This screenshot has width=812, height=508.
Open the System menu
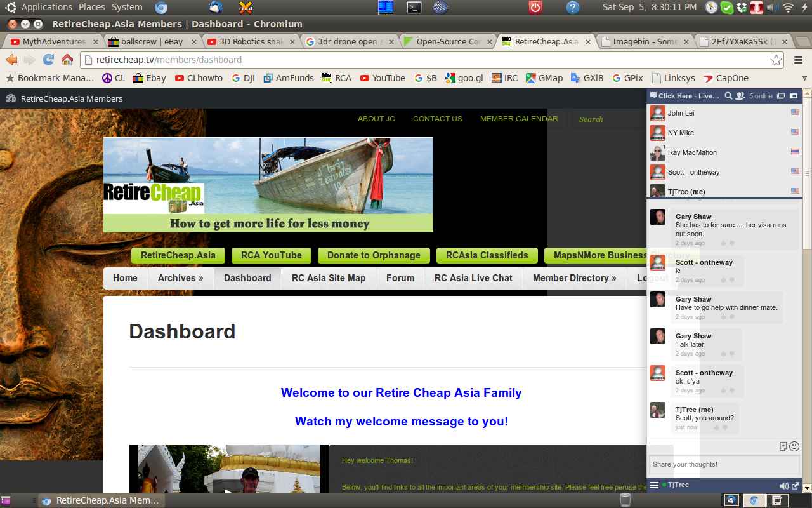tap(127, 7)
